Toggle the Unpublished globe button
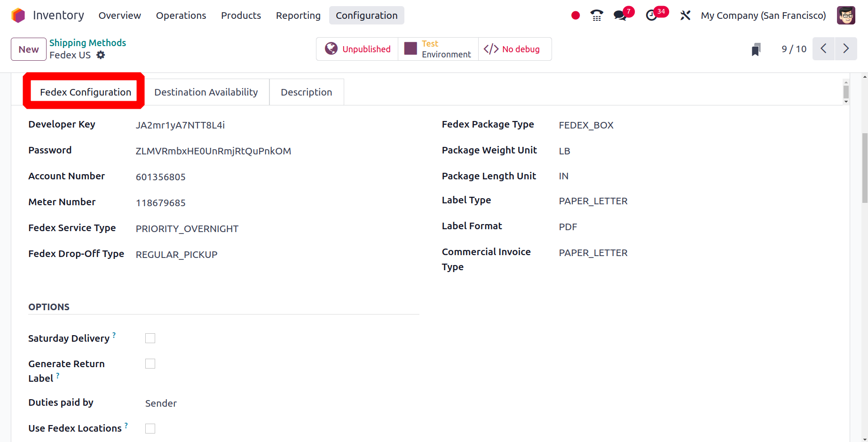 point(357,49)
